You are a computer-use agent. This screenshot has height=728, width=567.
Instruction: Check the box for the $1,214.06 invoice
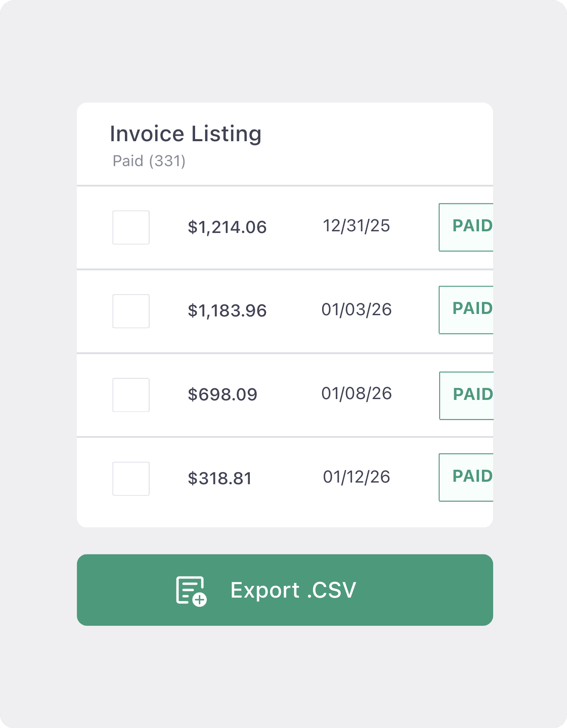[131, 228]
